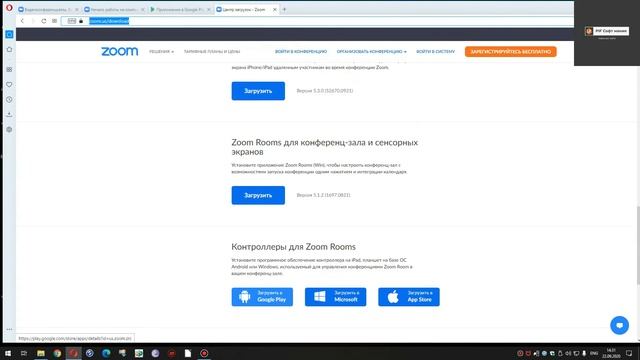Open the Windows Start menu
640x360 pixels.
(8, 353)
